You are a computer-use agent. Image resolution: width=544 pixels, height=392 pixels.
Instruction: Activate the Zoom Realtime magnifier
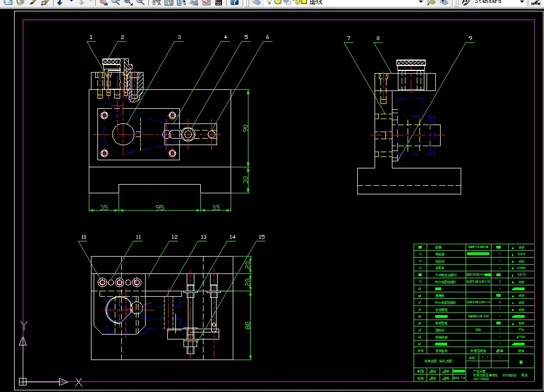115,2
